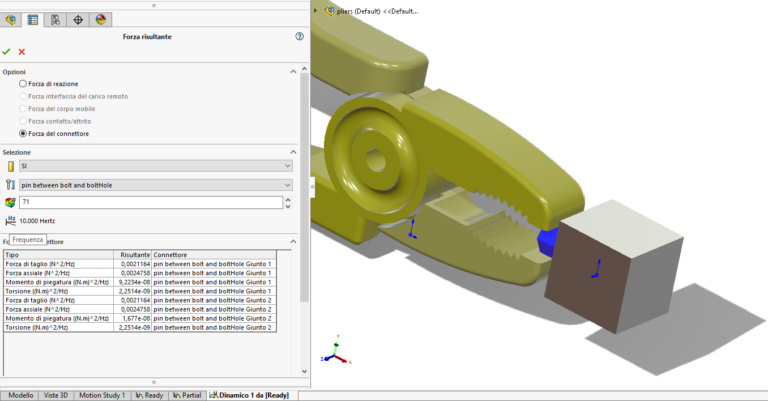
Task: Open the pin between bolt connector dropdown
Action: (x=156, y=185)
